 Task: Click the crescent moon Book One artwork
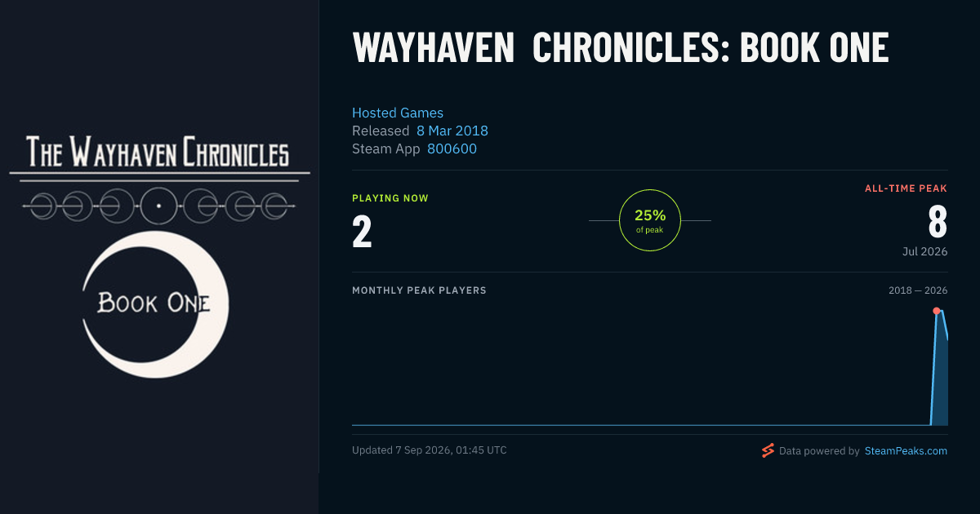(155, 304)
